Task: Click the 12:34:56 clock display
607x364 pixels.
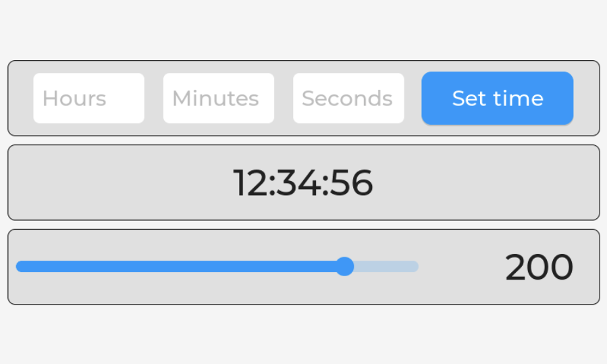Action: [x=303, y=183]
